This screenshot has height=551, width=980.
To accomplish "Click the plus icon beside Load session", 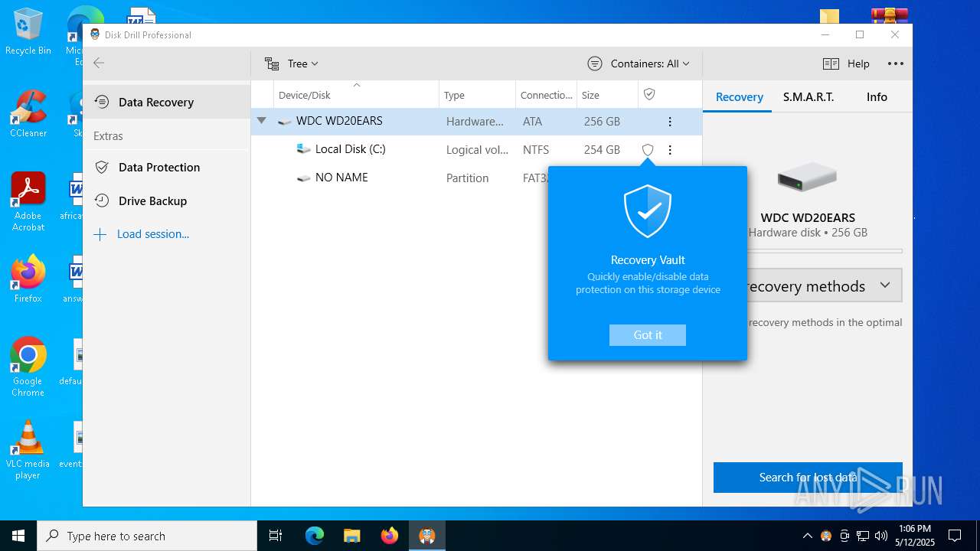I will [x=100, y=234].
